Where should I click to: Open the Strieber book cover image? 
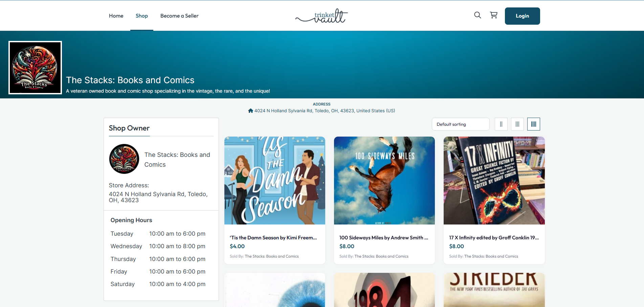[x=494, y=290]
